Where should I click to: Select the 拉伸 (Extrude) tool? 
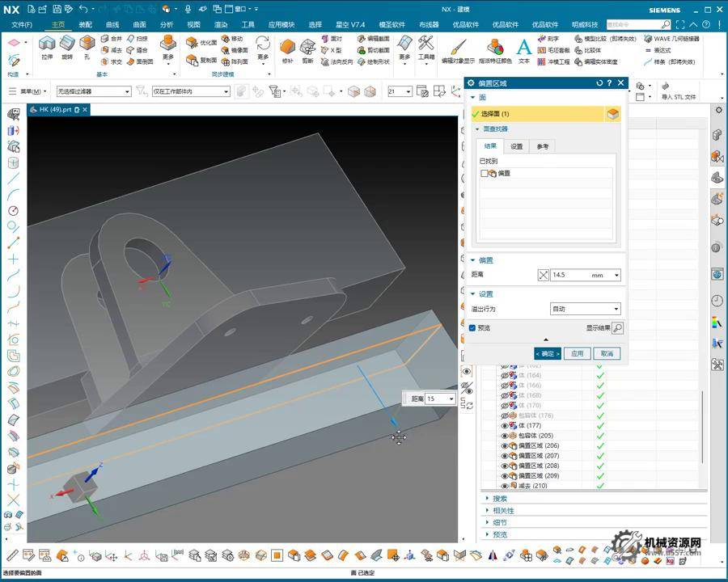pyautogui.click(x=47, y=44)
